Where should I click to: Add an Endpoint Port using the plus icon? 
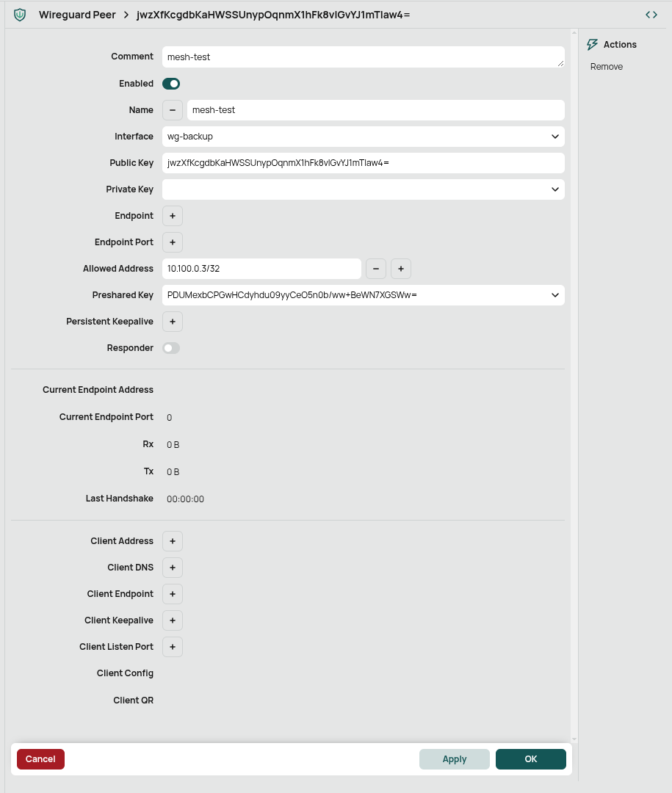click(x=172, y=242)
